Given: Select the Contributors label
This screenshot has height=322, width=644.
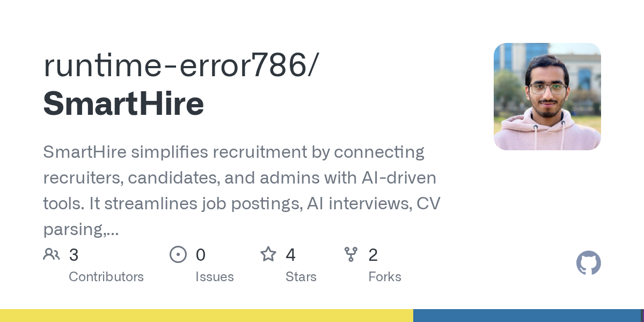Looking at the screenshot, I should (106, 277).
